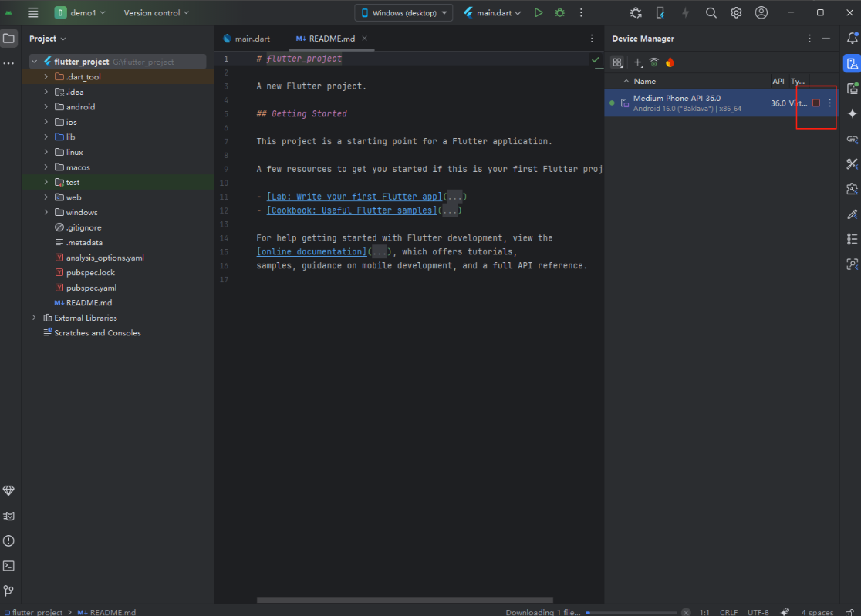Viewport: 861px width, 616px height.
Task: Open Medium Phone device actions menu
Action: point(829,103)
